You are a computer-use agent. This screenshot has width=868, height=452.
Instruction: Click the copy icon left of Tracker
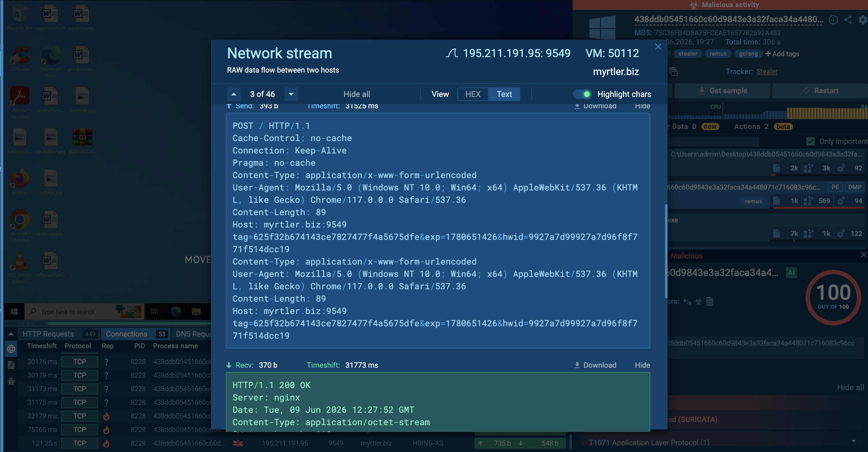[673, 71]
